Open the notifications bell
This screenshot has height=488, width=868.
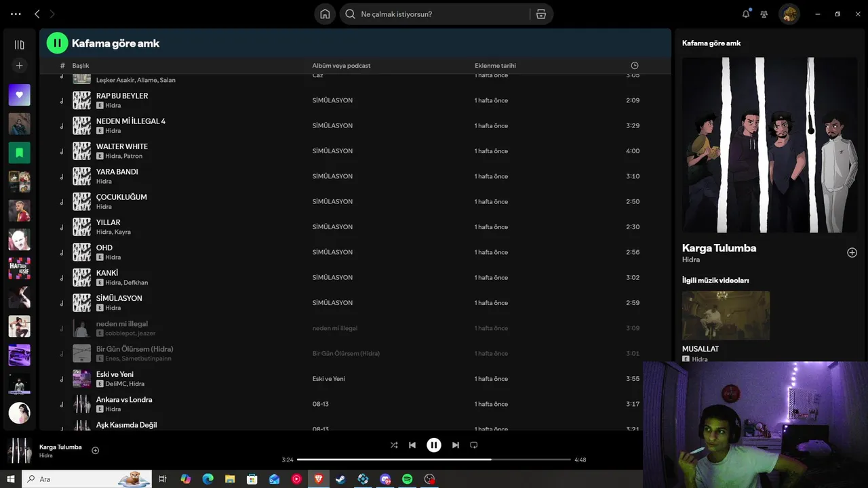tap(746, 14)
